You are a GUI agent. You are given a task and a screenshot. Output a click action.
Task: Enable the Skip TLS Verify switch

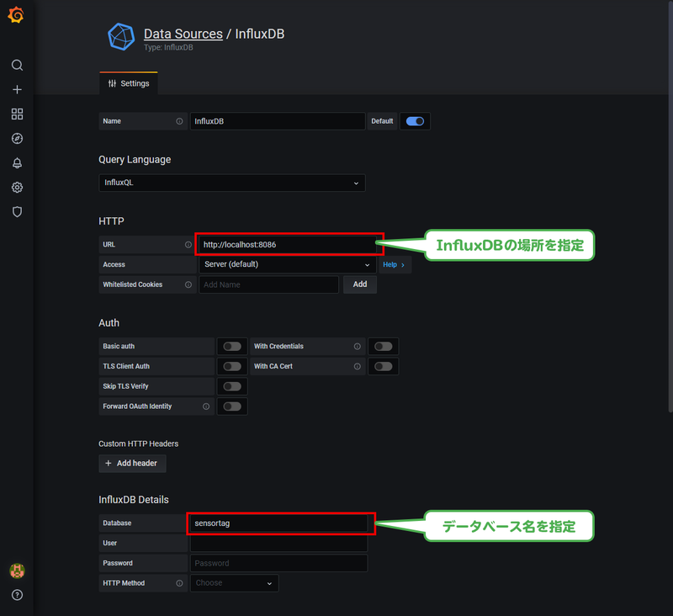(232, 386)
